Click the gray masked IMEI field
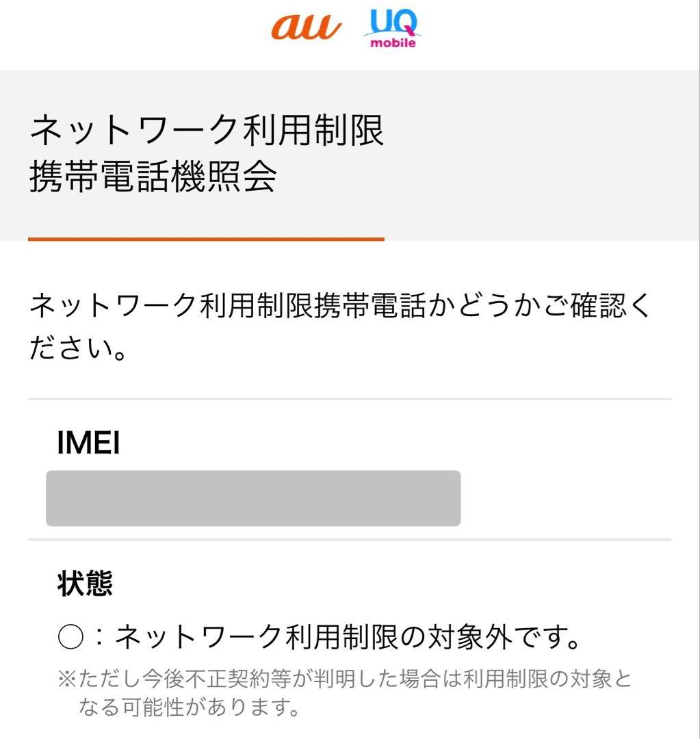This screenshot has width=700, height=739. pos(253,498)
